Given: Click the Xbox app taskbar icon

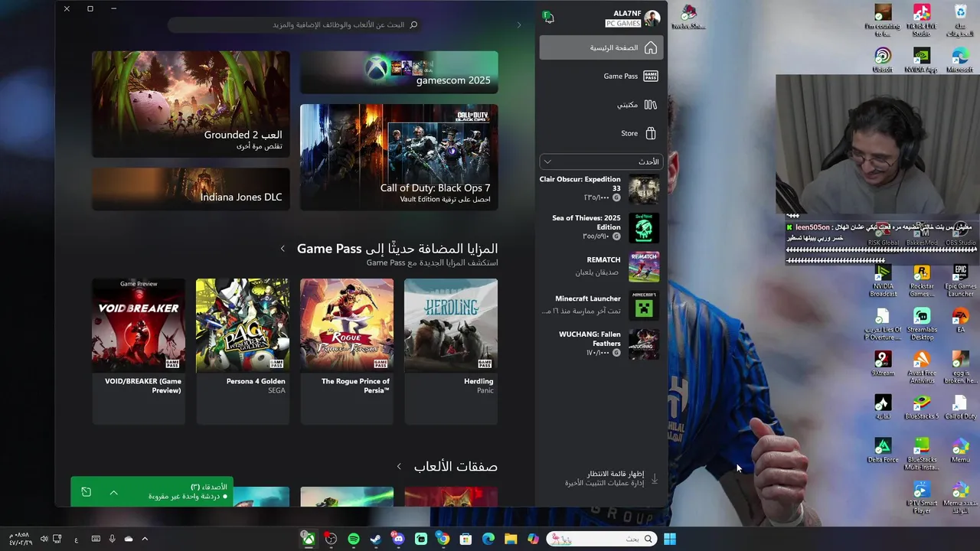Looking at the screenshot, I should coord(308,539).
